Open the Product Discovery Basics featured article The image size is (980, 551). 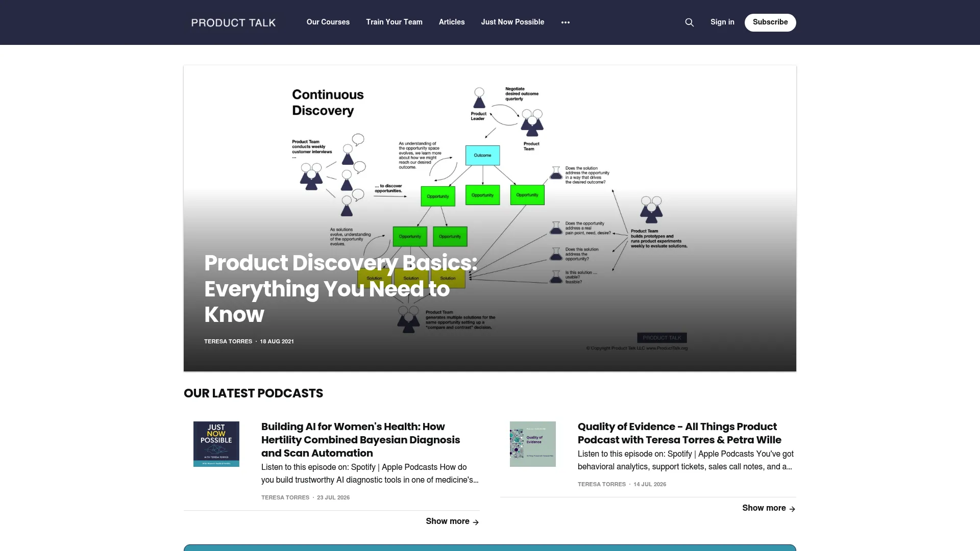(340, 288)
